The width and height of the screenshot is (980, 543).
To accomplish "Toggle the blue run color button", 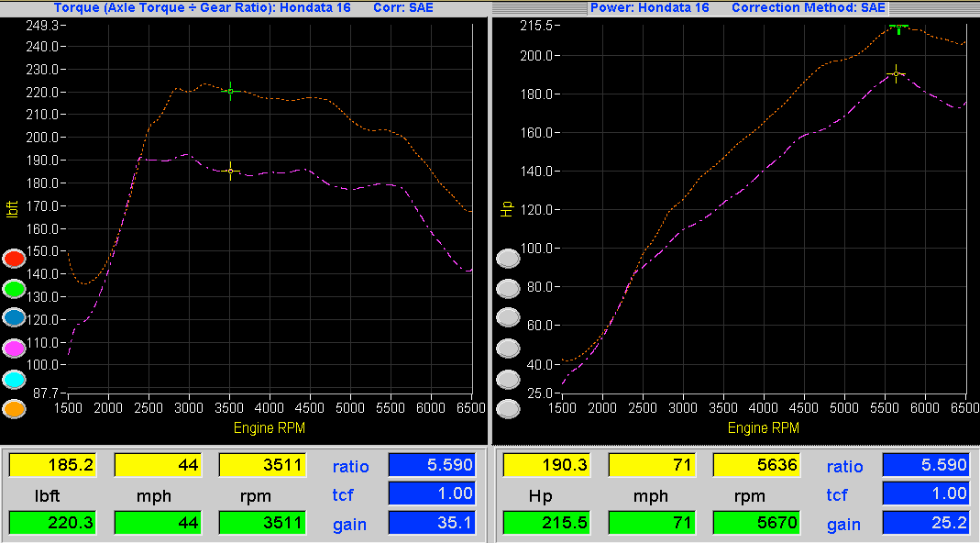I will coord(14,317).
